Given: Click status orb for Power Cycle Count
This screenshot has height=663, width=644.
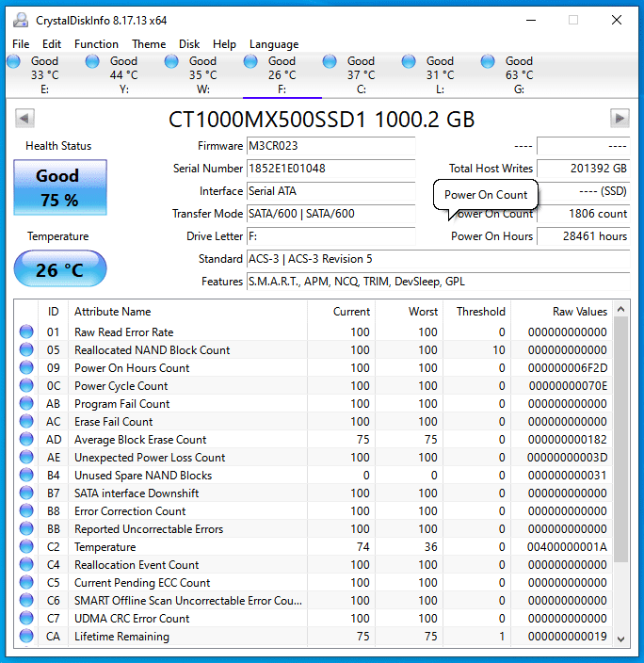Looking at the screenshot, I should click(26, 385).
